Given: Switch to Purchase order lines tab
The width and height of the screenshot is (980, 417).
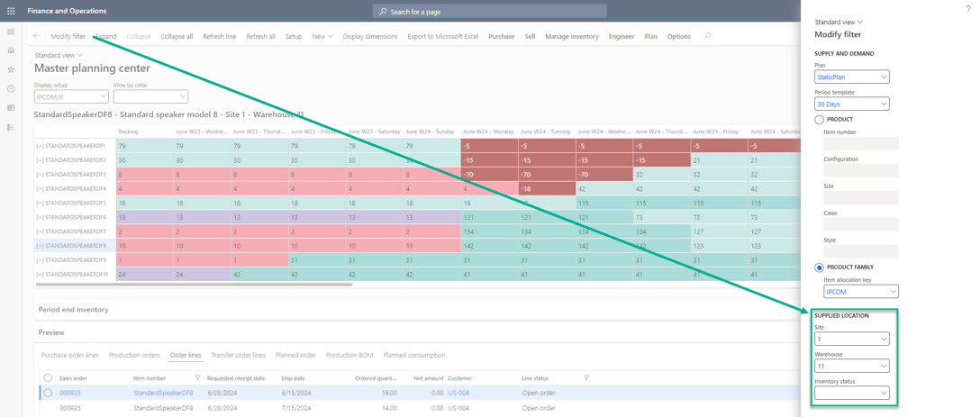Looking at the screenshot, I should tap(70, 355).
